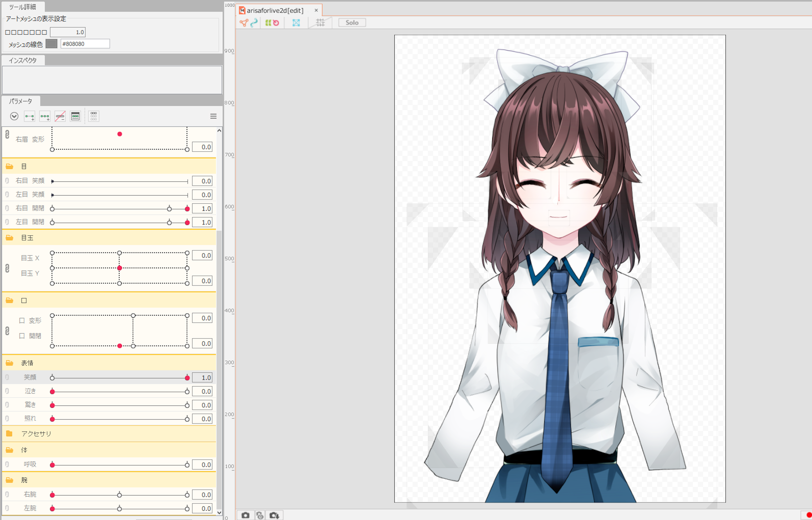Collapse the 表情 parameter folder
The image size is (812, 520).
tap(9, 363)
